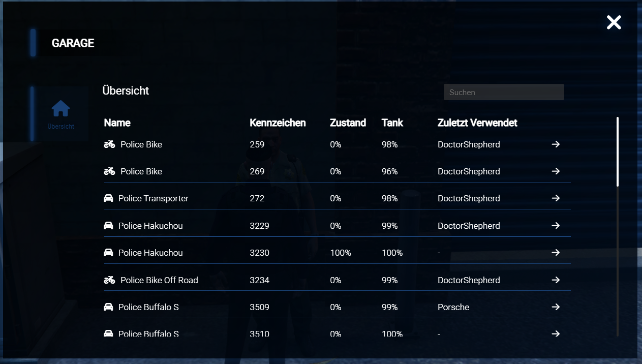Close the Garage window with X
Viewport: 642px width, 364px height.
click(x=614, y=22)
